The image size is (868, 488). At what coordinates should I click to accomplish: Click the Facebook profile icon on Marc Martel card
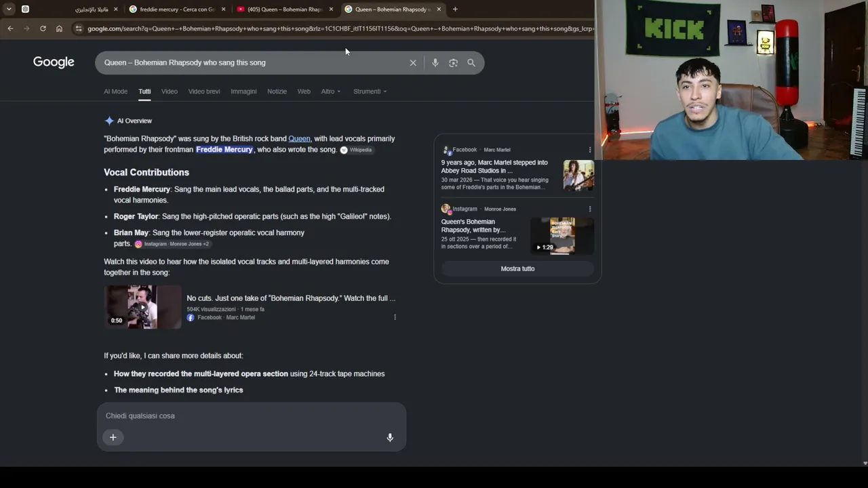(x=446, y=150)
